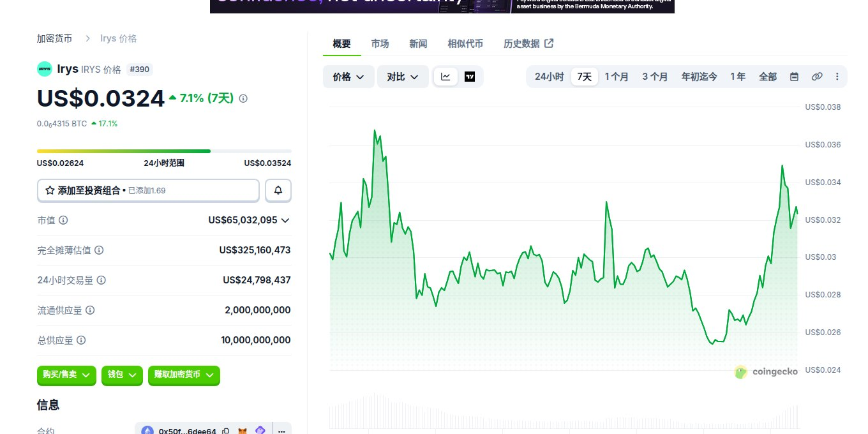
Task: Click the bell price alert icon
Action: (278, 190)
